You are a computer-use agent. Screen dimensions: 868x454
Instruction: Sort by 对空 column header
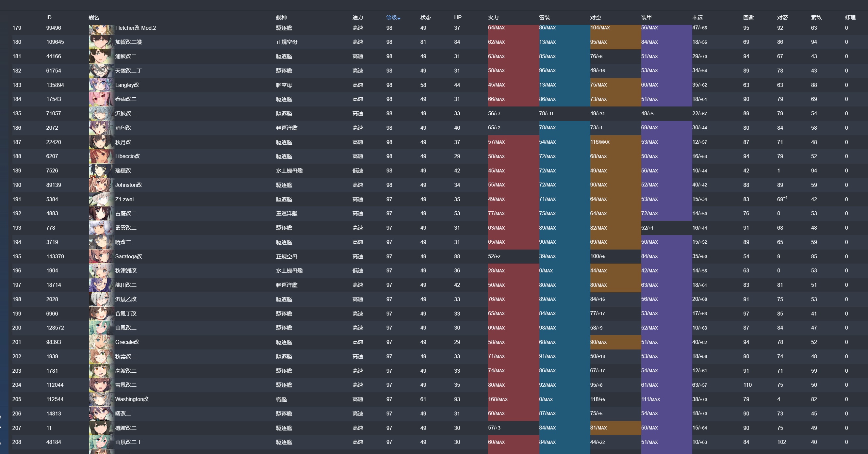pos(596,18)
